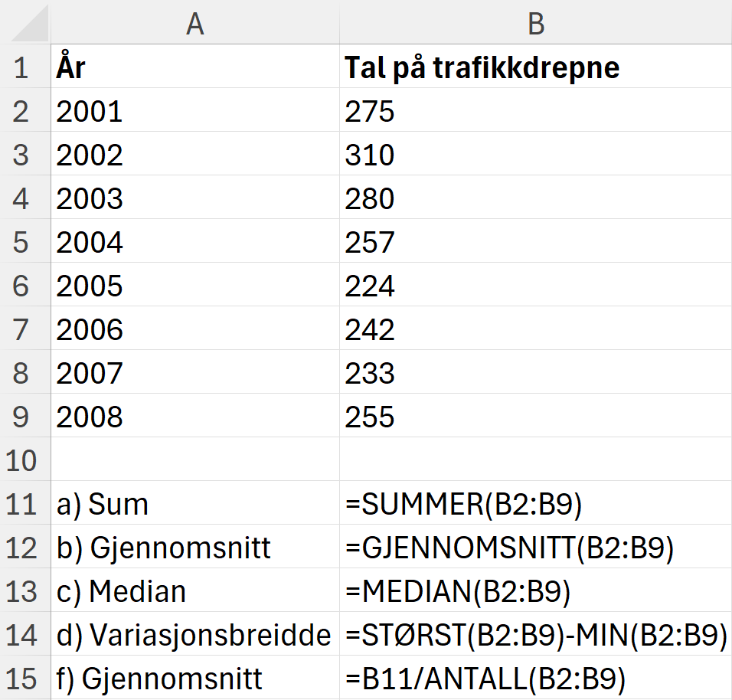This screenshot has height=700, width=732.
Task: Click the select-all corner button
Action: click(23, 24)
